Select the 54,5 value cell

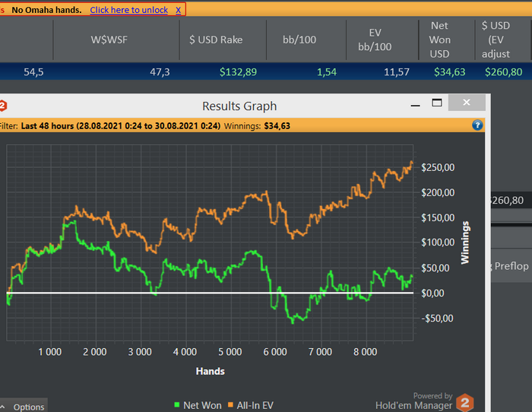tap(33, 72)
